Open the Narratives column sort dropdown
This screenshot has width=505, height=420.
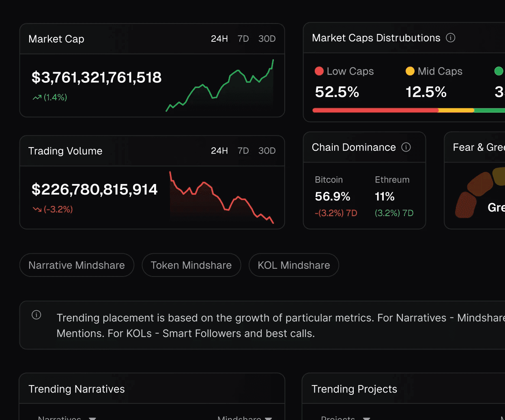(92, 418)
